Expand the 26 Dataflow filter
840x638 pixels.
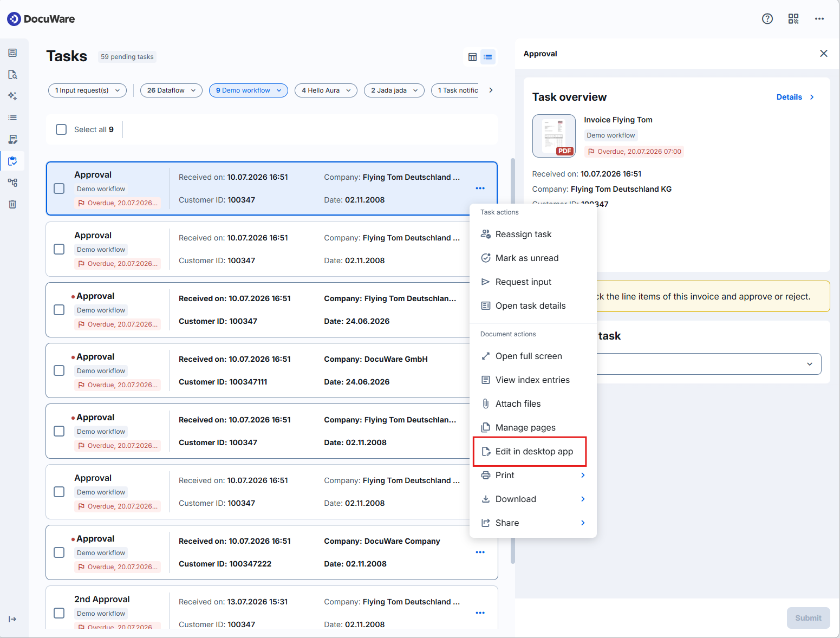(x=171, y=90)
